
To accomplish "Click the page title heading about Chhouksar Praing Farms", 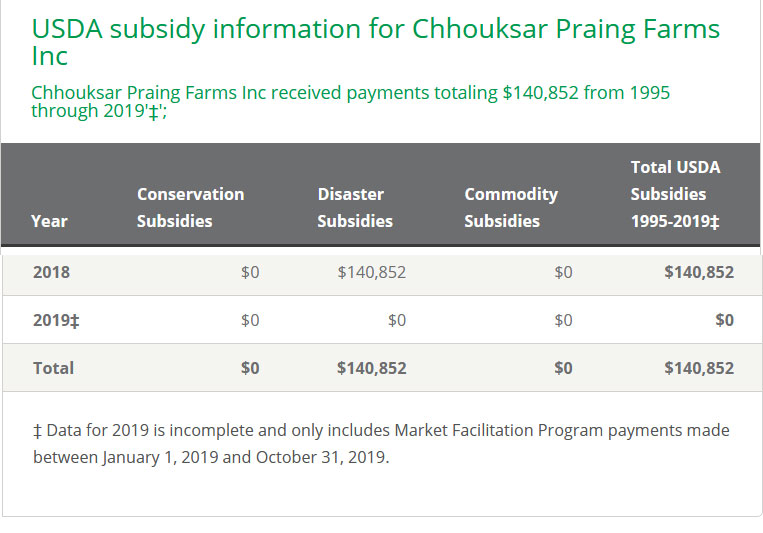I will (x=375, y=41).
